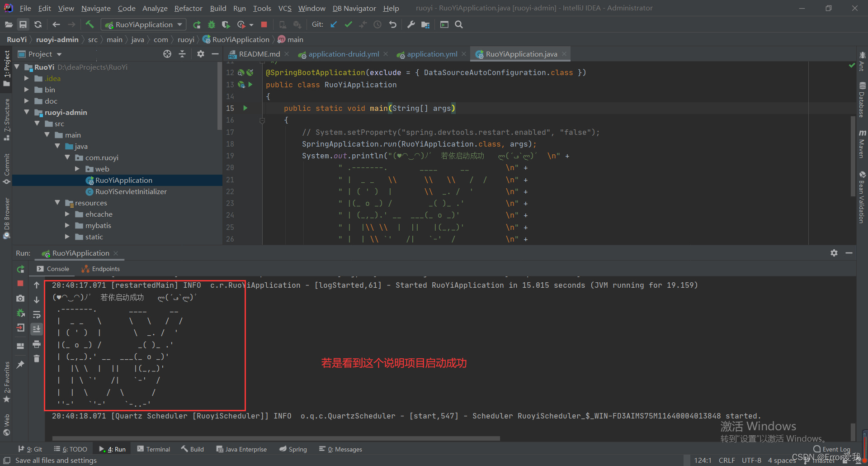868x466 pixels.
Task: Search everywhere with the magnifier icon
Action: coord(459,24)
